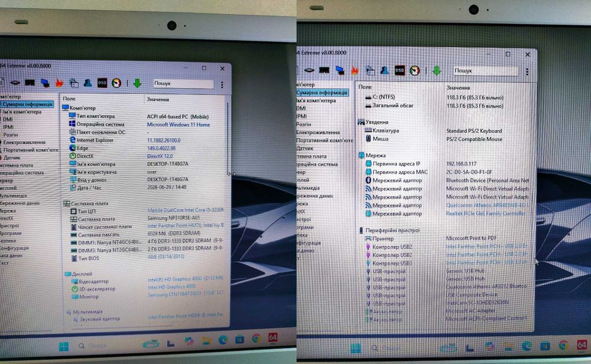Click the Системна плата Samsung NP510R5E-A01 value
Image resolution: width=591 pixels, height=364 pixels.
pos(173,218)
